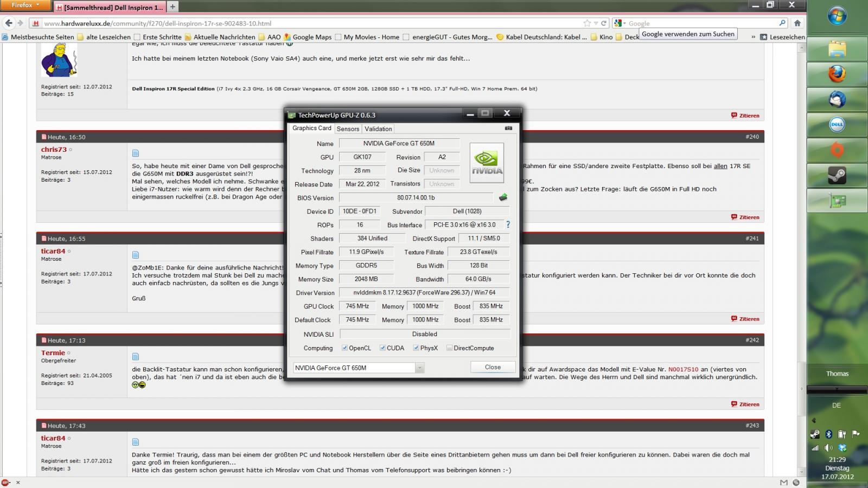This screenshot has height=488, width=868.
Task: Click the Dropbox tray icon
Action: point(842,448)
